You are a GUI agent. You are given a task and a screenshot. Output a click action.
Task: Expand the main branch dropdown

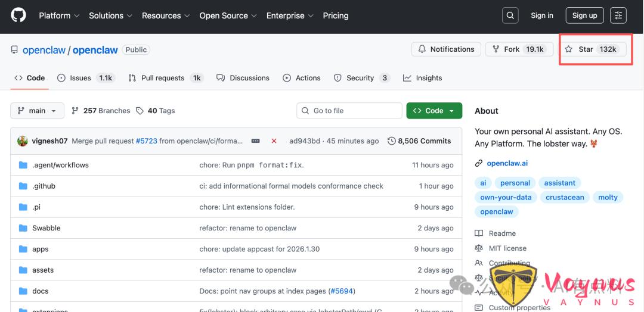pos(37,111)
